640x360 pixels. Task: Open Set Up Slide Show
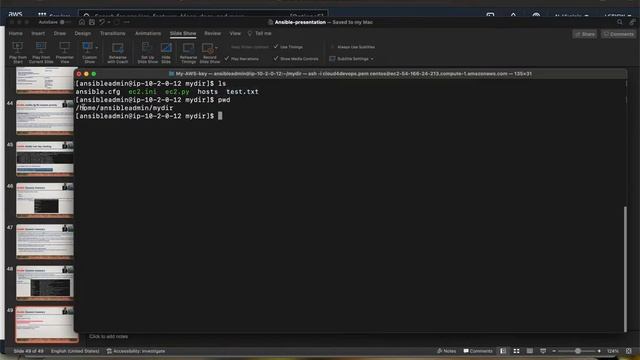147,52
